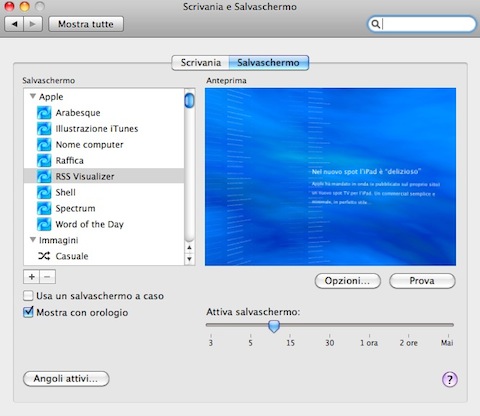The image size is (480, 416).
Task: Click the Arabesque screensaver icon
Action: click(44, 113)
